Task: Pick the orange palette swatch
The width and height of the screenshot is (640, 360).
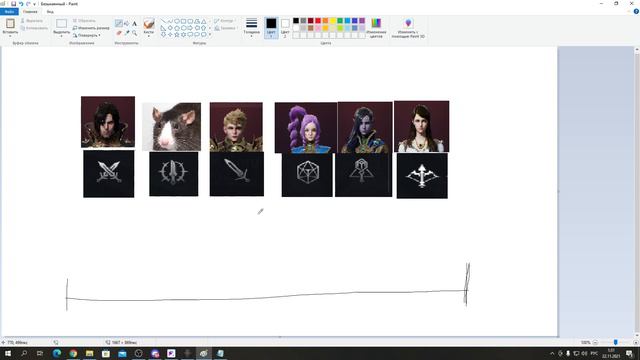Action: pyautogui.click(x=325, y=20)
